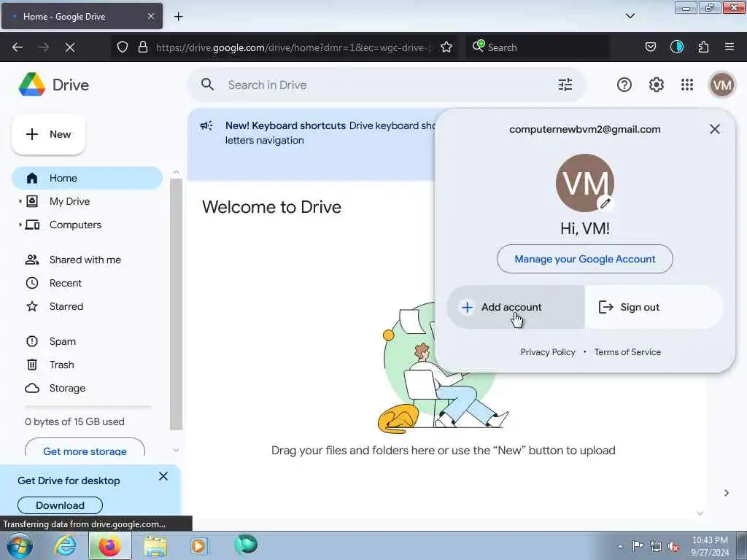Open Shared with me
This screenshot has width=747, height=560.
[87, 260]
